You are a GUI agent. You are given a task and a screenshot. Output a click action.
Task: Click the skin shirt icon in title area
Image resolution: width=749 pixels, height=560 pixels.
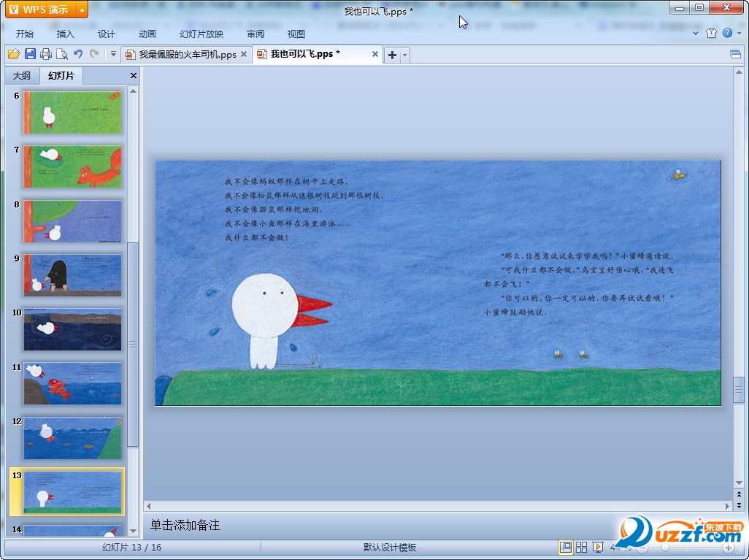(x=711, y=33)
